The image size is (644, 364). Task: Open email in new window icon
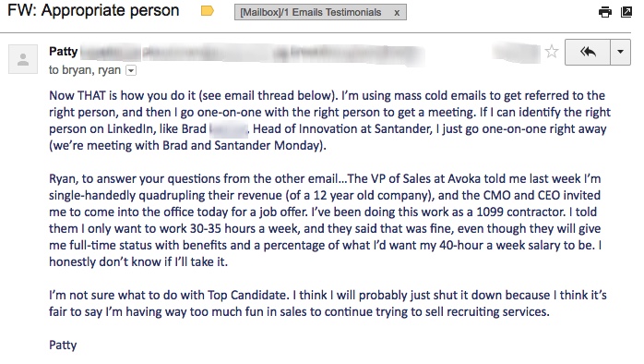[626, 12]
